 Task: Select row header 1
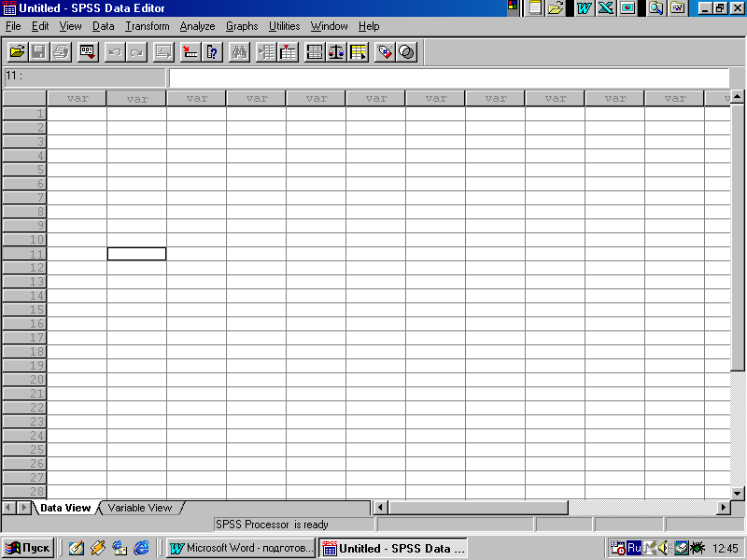[24, 113]
